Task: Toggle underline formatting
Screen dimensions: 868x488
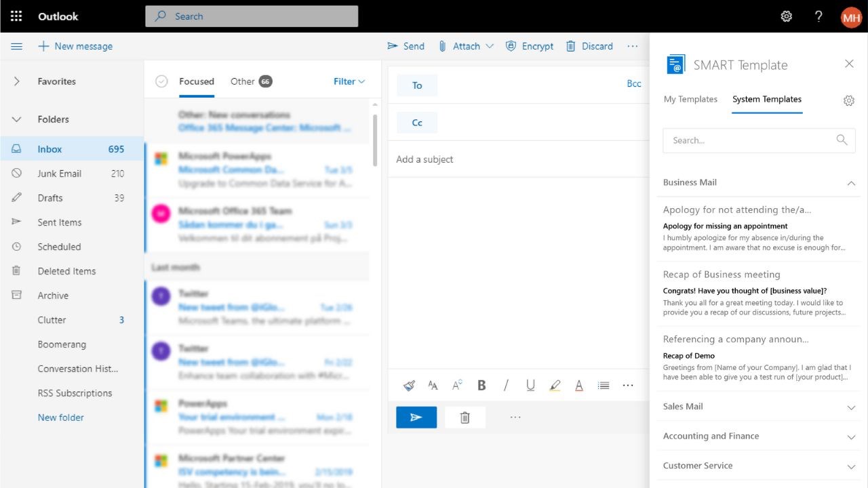Action: 530,385
